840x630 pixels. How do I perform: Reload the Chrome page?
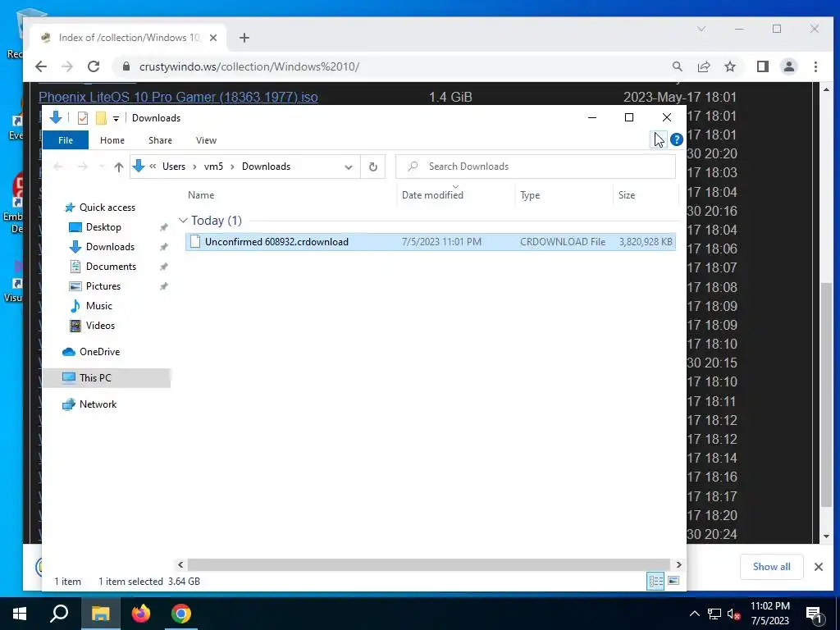click(94, 66)
